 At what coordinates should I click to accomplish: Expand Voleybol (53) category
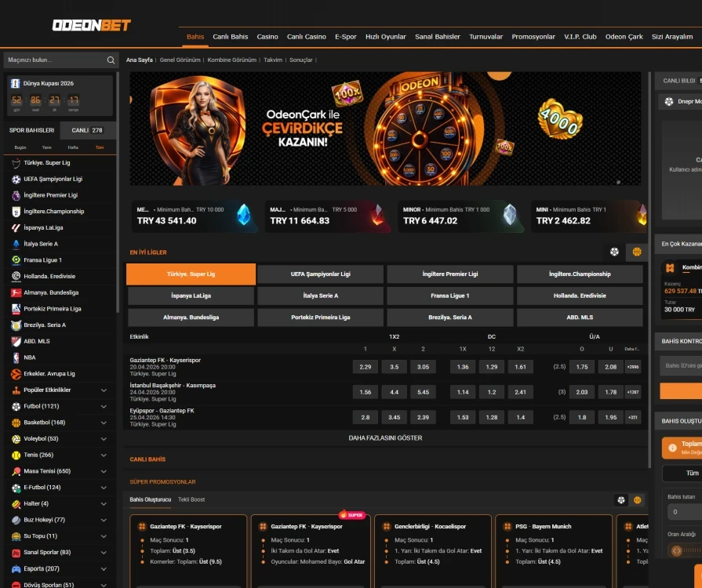point(104,439)
